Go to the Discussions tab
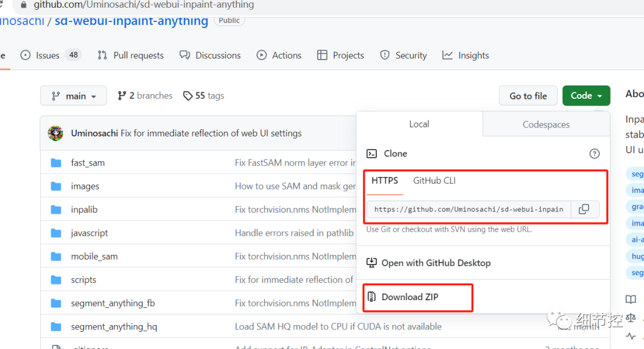This screenshot has width=644, height=349. click(x=210, y=55)
